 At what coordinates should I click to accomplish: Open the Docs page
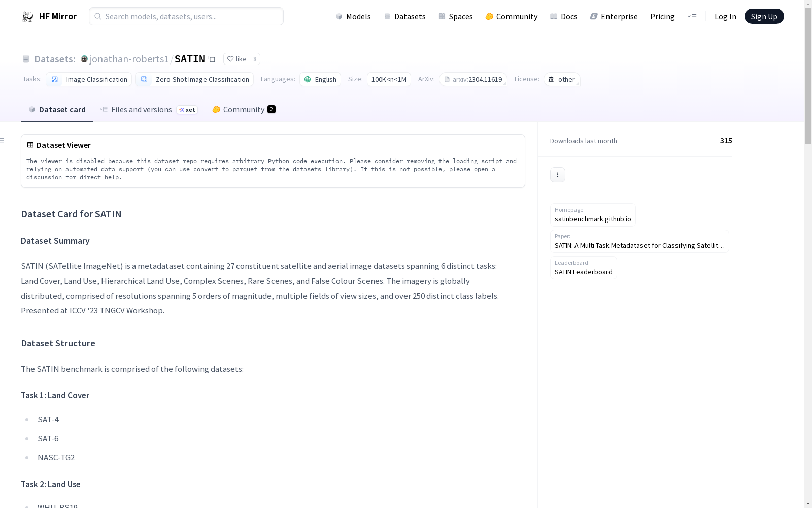click(564, 16)
